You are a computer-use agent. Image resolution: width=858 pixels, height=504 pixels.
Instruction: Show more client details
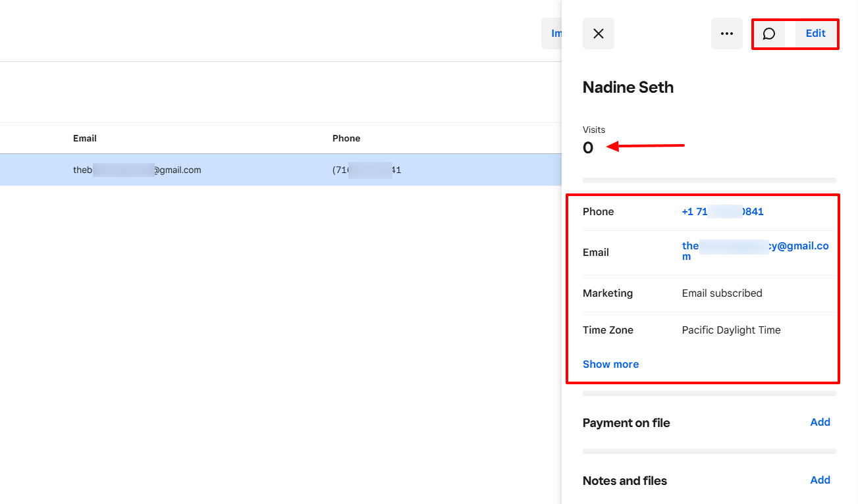tap(610, 364)
